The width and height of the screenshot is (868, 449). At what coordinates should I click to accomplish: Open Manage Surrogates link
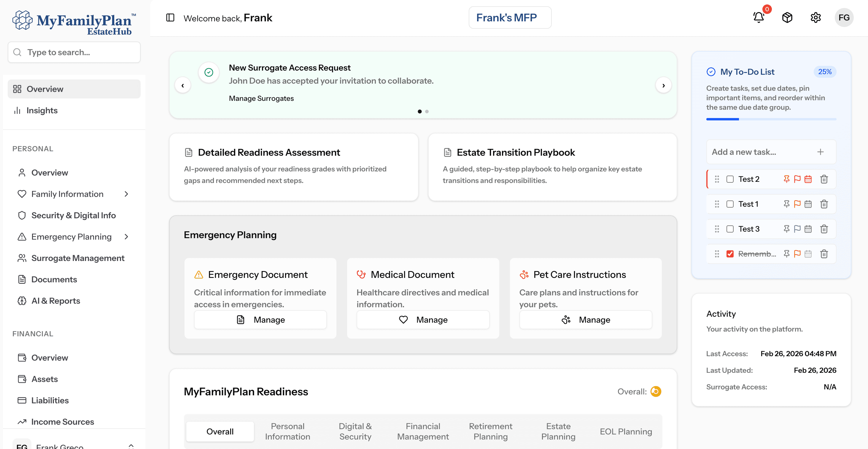[x=261, y=98]
